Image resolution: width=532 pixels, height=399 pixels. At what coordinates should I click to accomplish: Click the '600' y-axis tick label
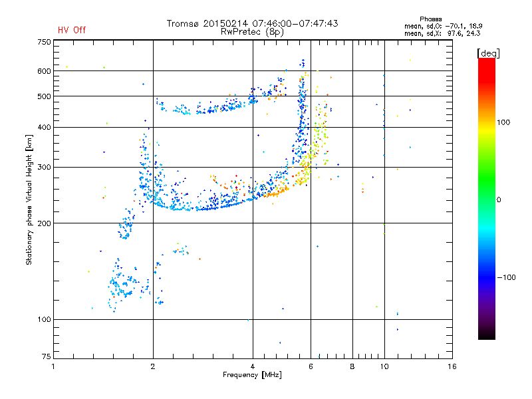[44, 71]
